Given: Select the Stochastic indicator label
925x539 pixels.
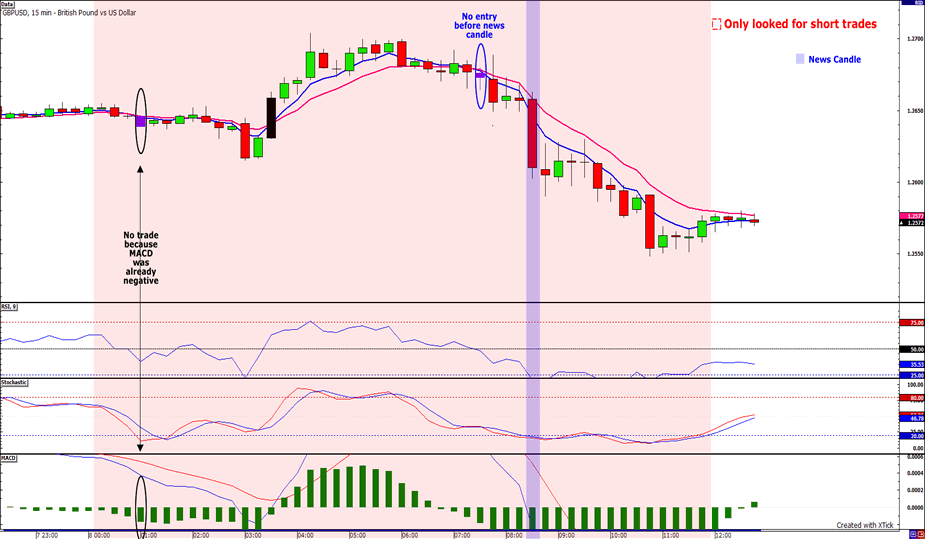Looking at the screenshot, I should (x=14, y=382).
